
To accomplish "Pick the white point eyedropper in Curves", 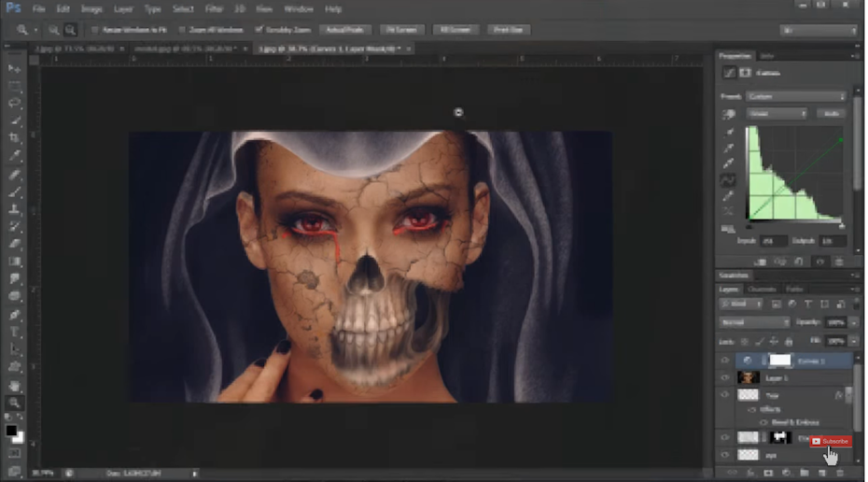I will tap(729, 163).
